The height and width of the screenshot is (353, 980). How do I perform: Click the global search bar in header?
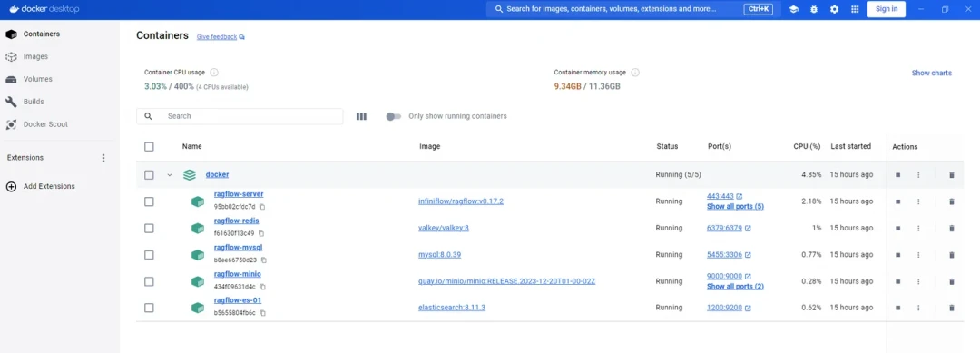click(x=633, y=9)
